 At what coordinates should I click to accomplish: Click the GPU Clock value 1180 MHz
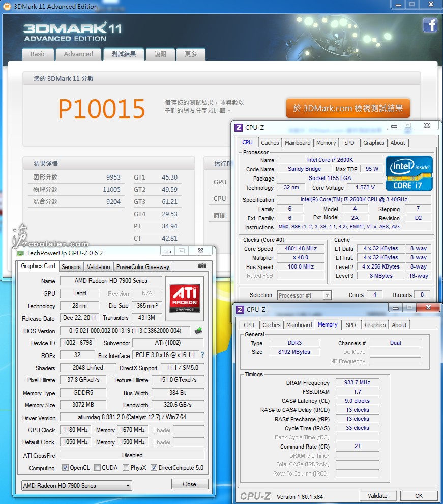pyautogui.click(x=76, y=430)
